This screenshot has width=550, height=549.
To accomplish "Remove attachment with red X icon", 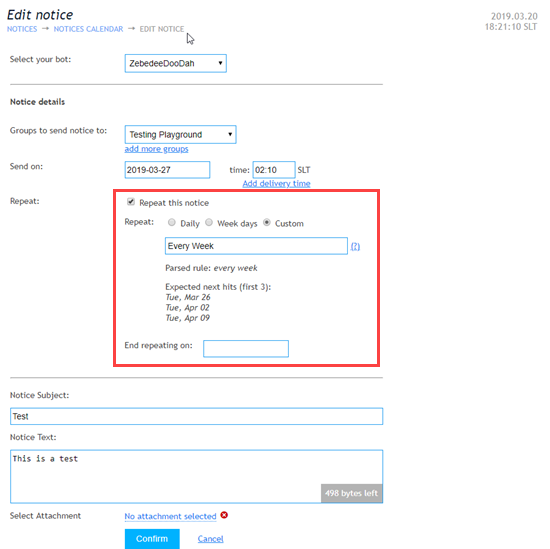I will click(x=224, y=515).
